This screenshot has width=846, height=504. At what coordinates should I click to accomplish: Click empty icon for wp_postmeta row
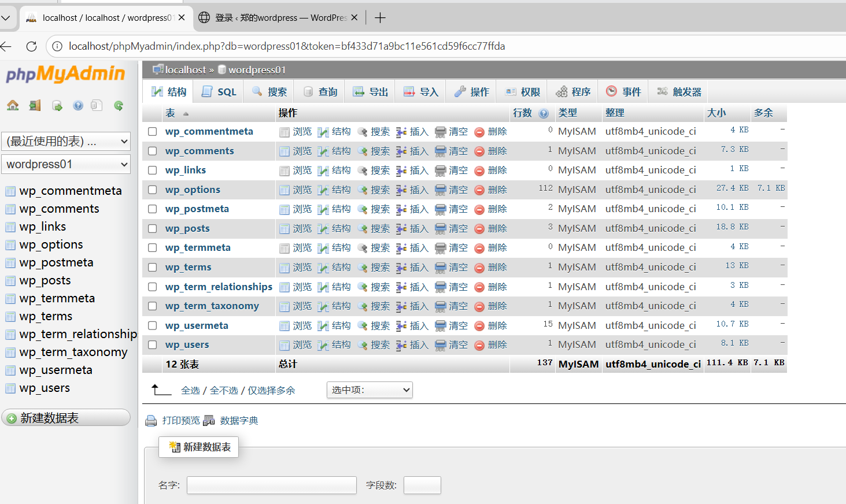pos(441,209)
